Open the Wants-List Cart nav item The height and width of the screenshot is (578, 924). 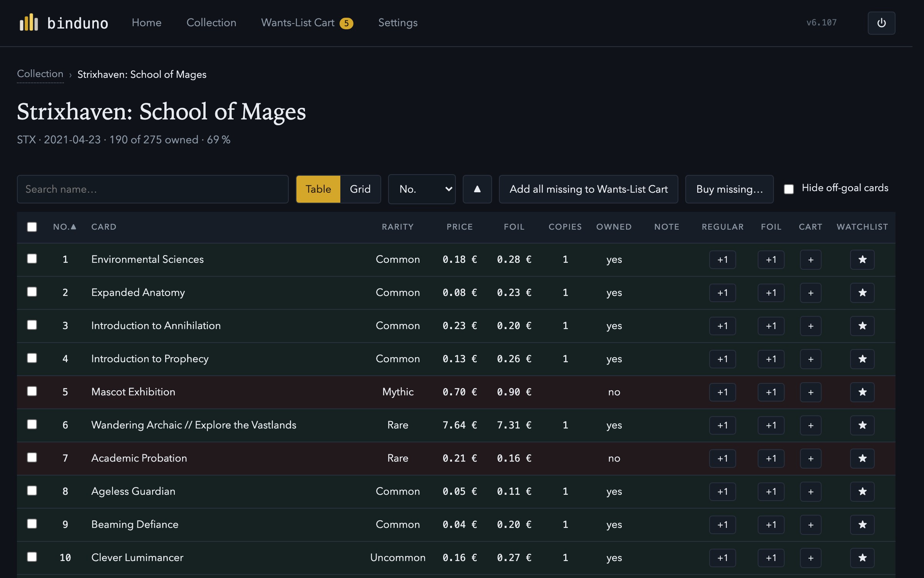[307, 23]
